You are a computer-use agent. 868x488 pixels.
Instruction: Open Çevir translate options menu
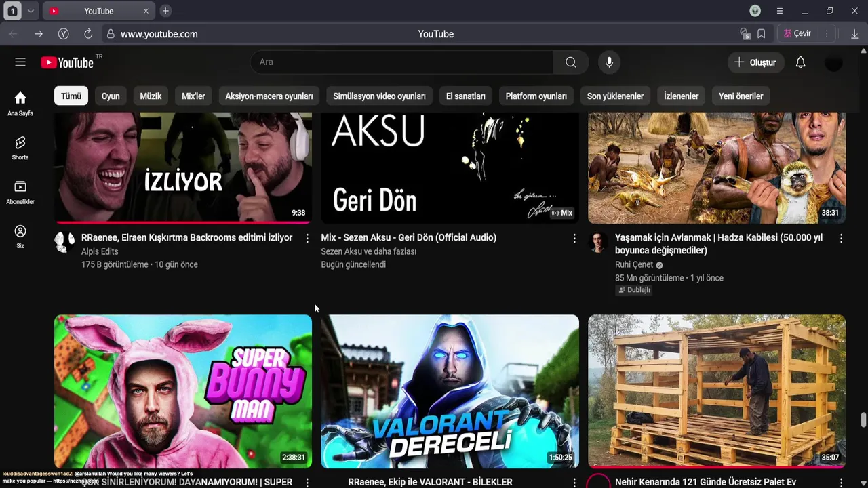click(x=827, y=34)
